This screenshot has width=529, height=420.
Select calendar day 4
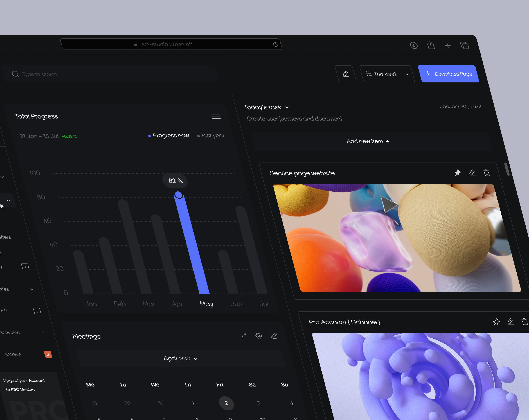pyautogui.click(x=292, y=403)
